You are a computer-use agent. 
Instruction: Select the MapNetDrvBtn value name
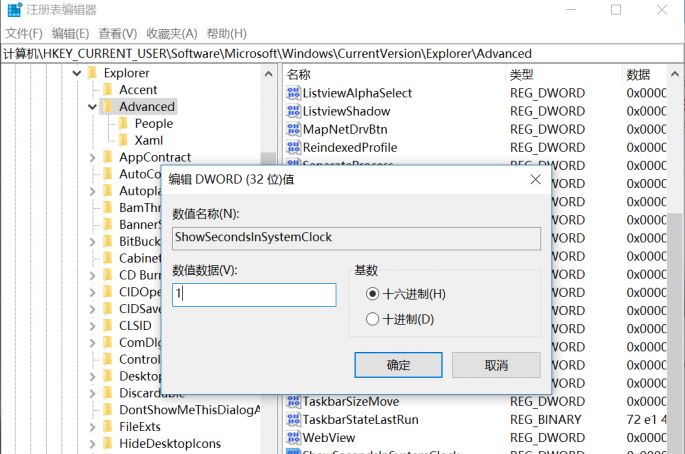click(345, 129)
